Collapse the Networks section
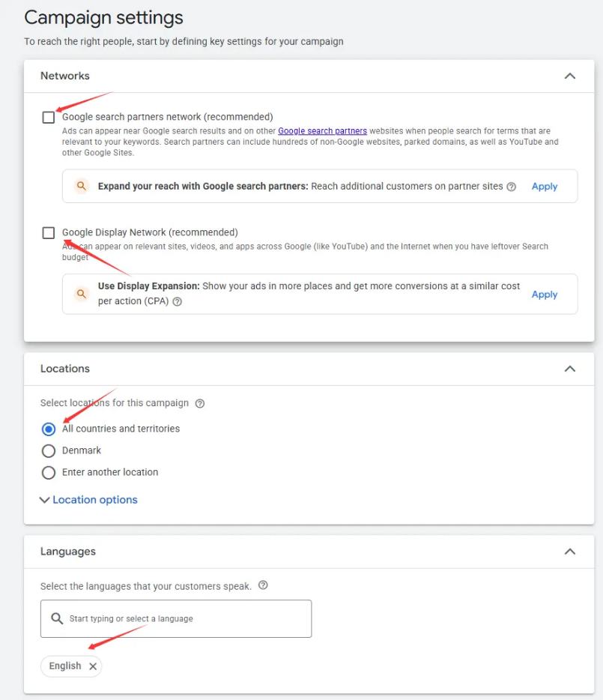 (x=569, y=76)
